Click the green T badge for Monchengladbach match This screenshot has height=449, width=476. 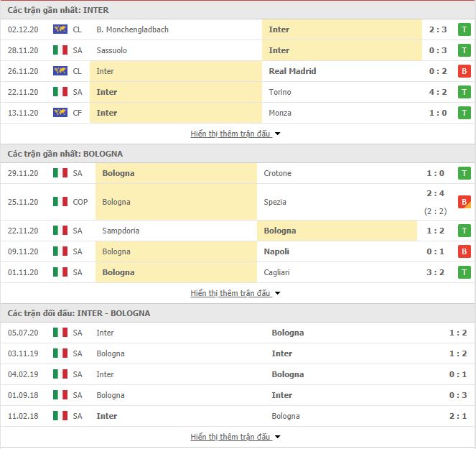pos(465,29)
